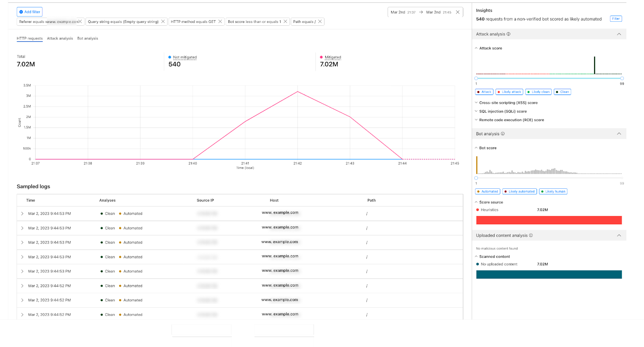Click the Heuristics score source label

(489, 210)
